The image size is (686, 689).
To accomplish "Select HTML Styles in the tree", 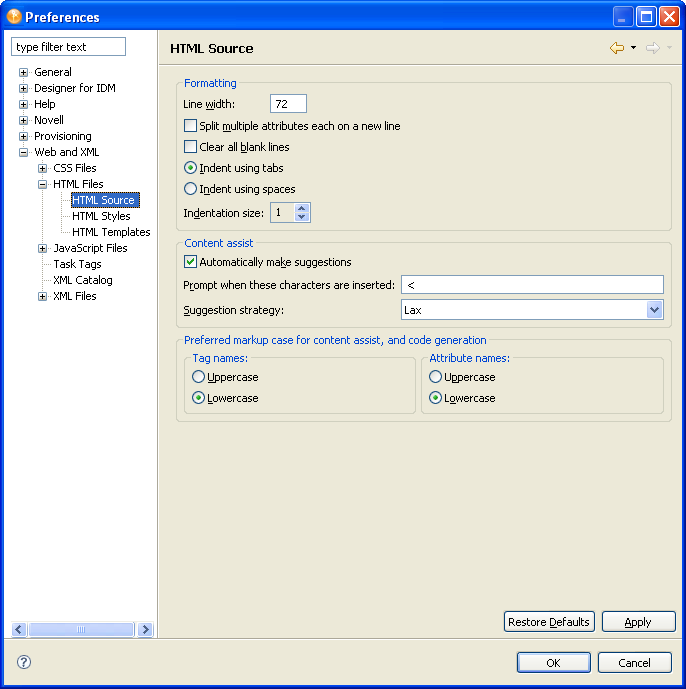I will [101, 216].
